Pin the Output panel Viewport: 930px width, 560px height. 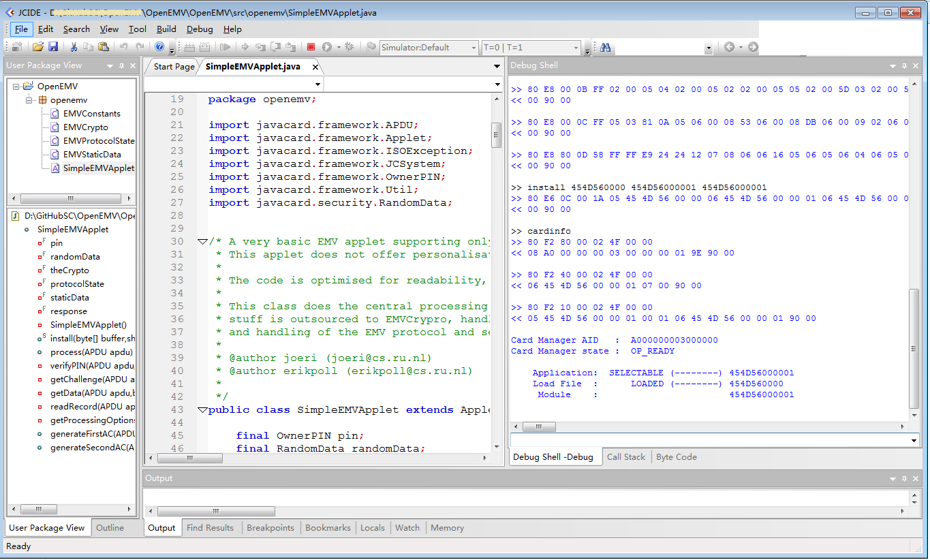[x=903, y=478]
